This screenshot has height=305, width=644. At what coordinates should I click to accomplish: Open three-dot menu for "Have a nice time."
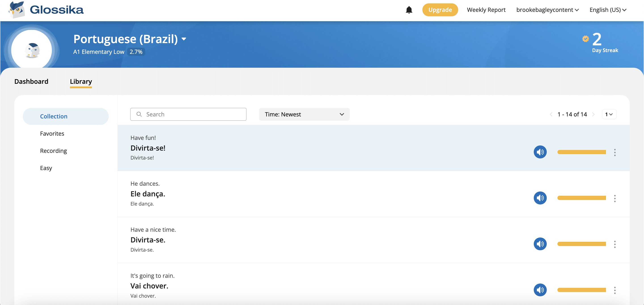615,244
